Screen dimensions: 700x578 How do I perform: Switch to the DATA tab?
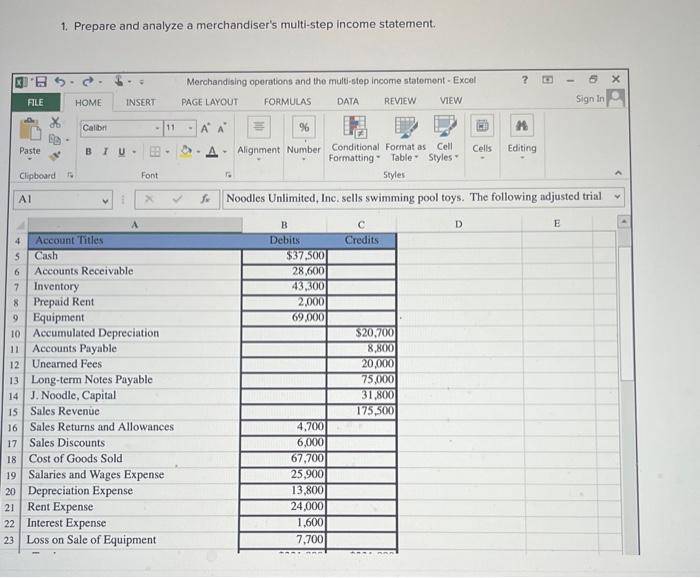pos(348,101)
